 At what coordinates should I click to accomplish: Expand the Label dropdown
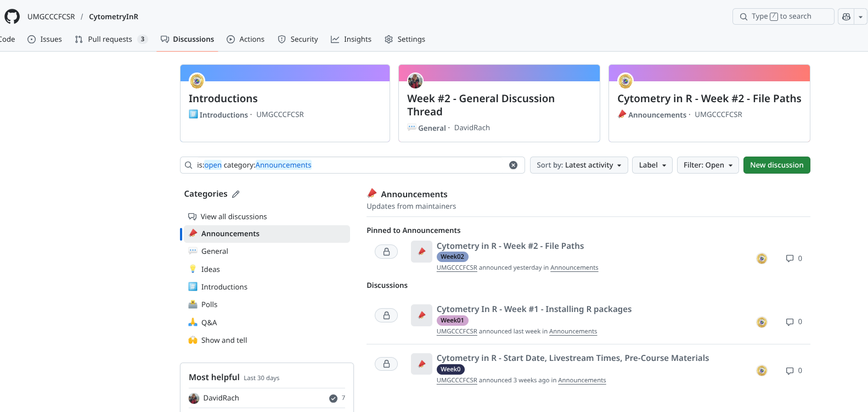click(652, 165)
